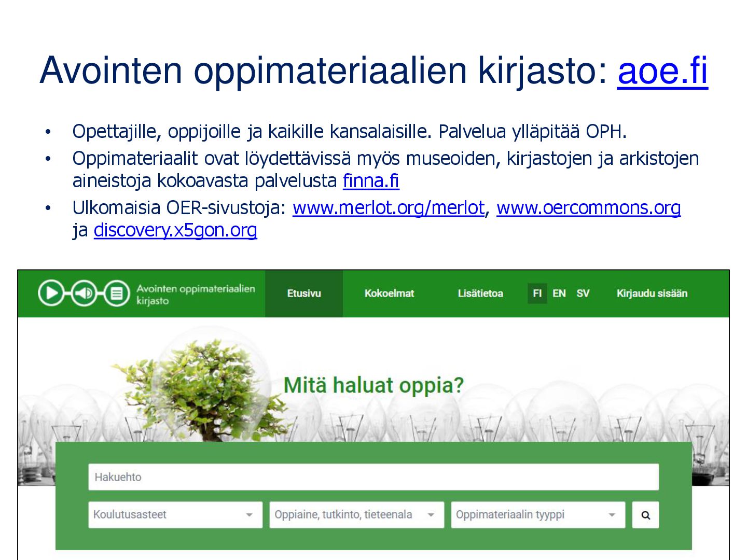The image size is (747, 560).
Task: Expand the Oppimateriaalin tyyppi dropdown
Action: click(x=538, y=515)
